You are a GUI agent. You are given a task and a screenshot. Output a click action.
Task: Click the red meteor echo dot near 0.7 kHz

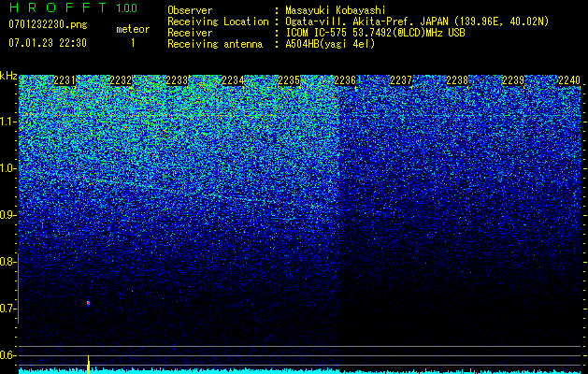pyautogui.click(x=88, y=303)
